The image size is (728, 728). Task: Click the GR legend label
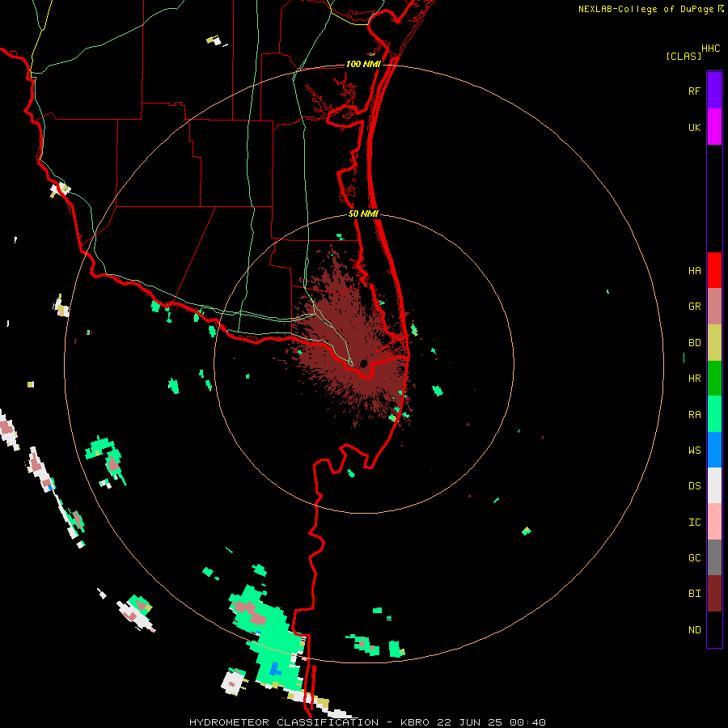694,307
